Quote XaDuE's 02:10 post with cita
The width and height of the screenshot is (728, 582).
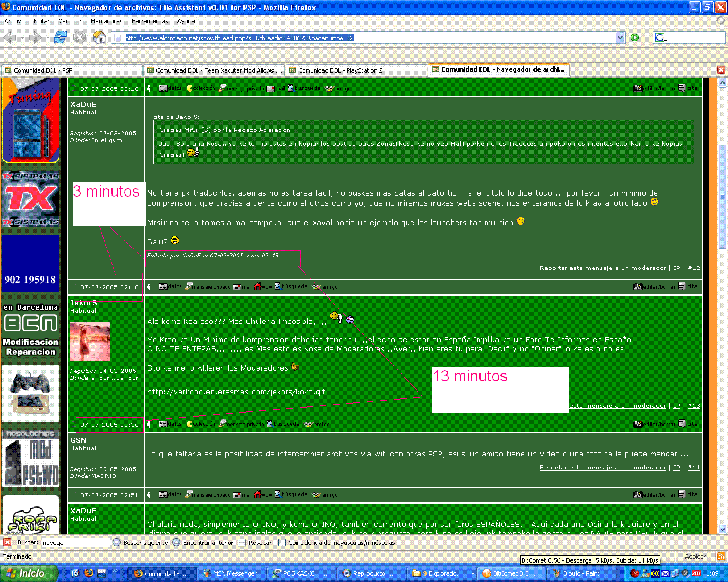688,88
